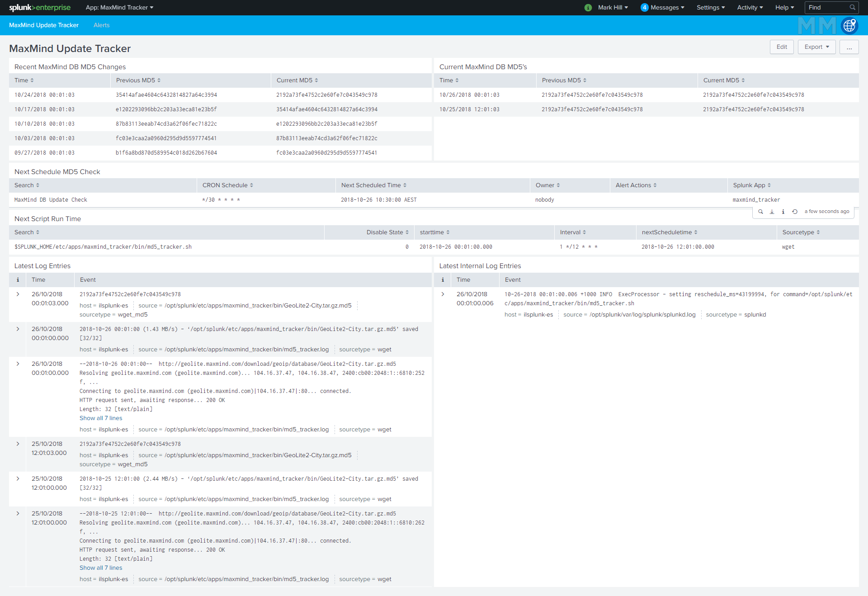
Task: Click the maxmind_tracker Splunk App cell
Action: coord(756,200)
